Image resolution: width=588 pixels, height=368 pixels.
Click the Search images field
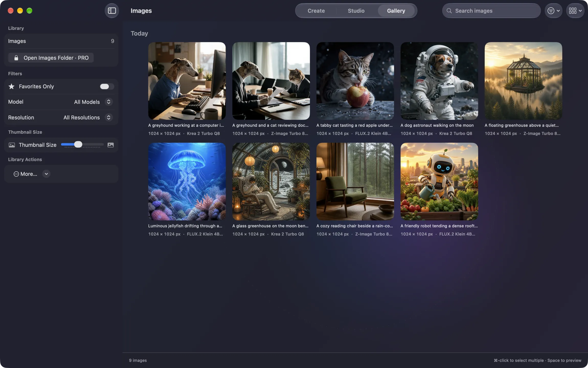tap(491, 11)
